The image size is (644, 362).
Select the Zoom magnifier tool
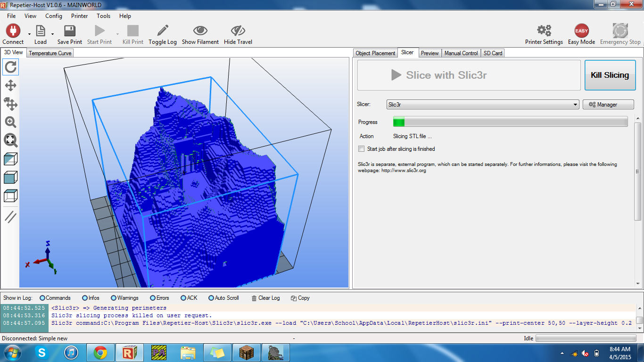10,122
